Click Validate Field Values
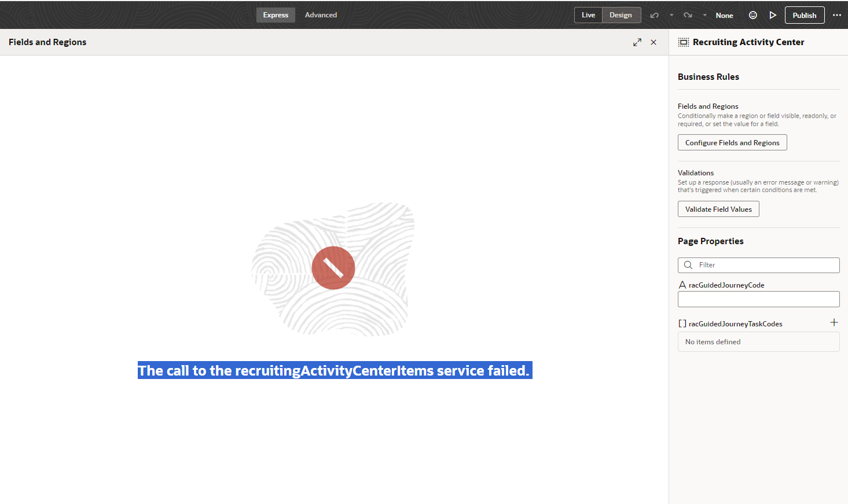This screenshot has width=848, height=504. tap(718, 209)
